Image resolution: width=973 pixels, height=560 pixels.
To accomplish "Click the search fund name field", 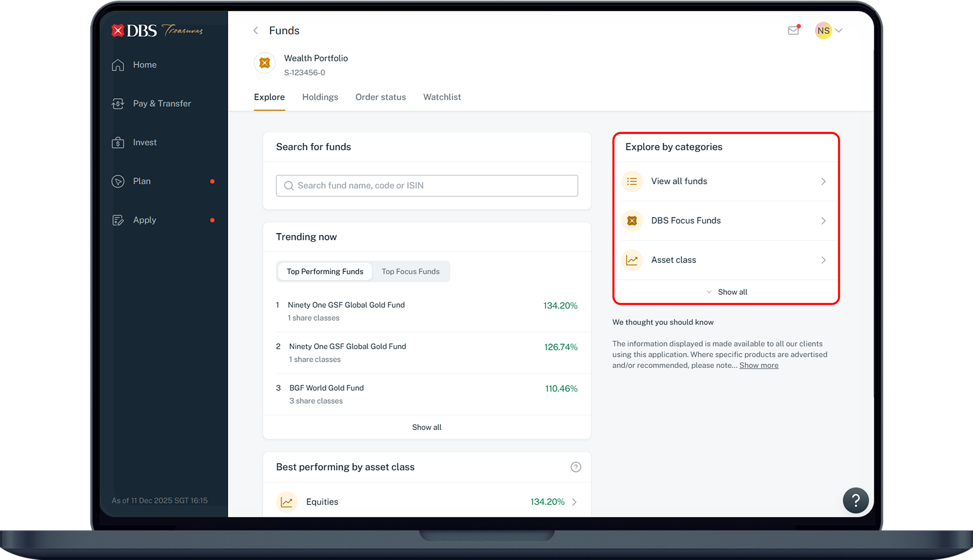I will (x=427, y=186).
